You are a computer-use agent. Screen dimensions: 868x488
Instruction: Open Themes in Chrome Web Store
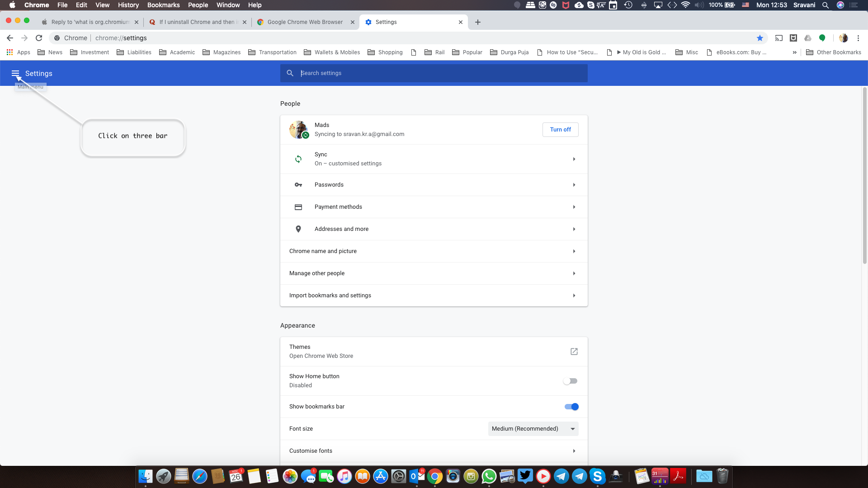[x=574, y=351]
